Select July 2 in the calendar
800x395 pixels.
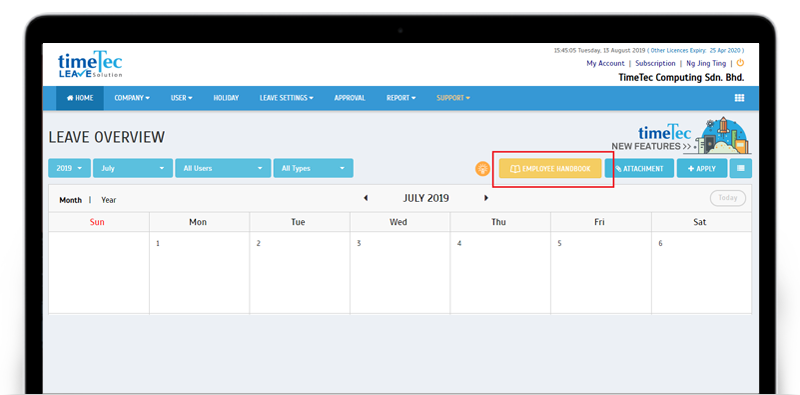pos(299,273)
